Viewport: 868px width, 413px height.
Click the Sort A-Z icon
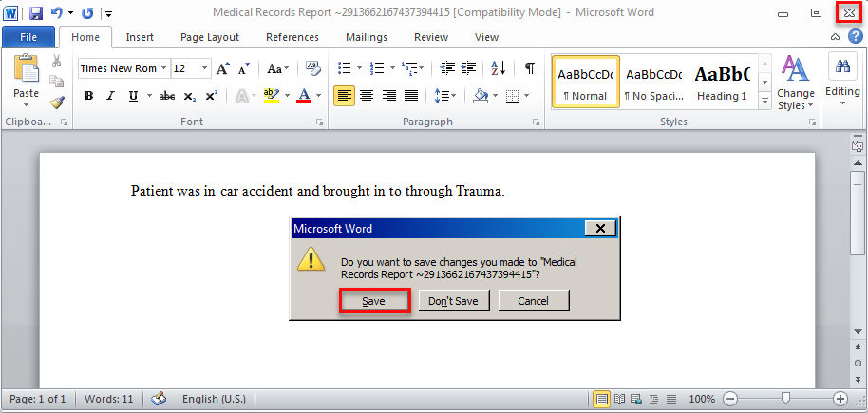[499, 68]
